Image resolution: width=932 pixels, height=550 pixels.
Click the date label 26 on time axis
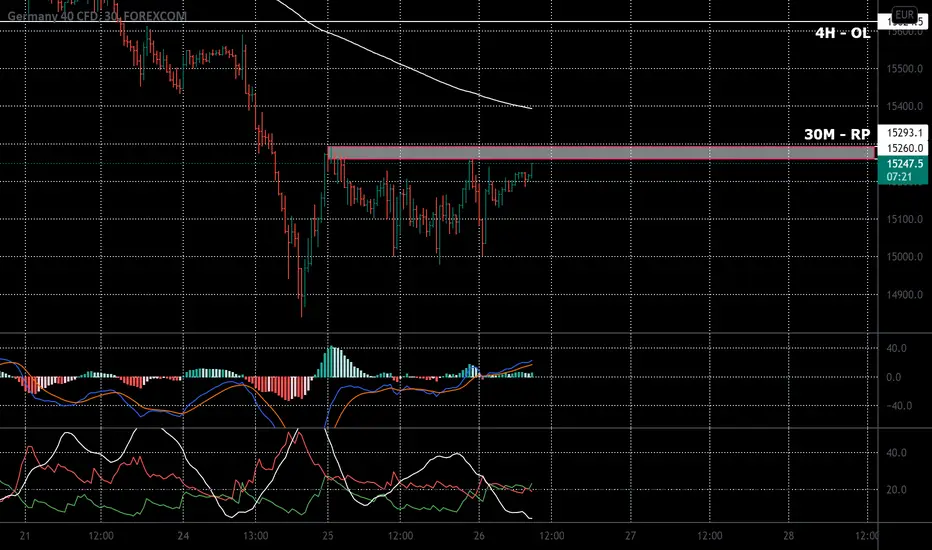(x=479, y=536)
